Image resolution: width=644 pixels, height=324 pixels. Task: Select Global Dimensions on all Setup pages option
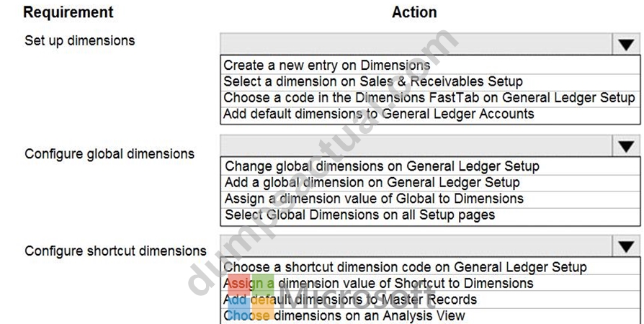(430, 215)
